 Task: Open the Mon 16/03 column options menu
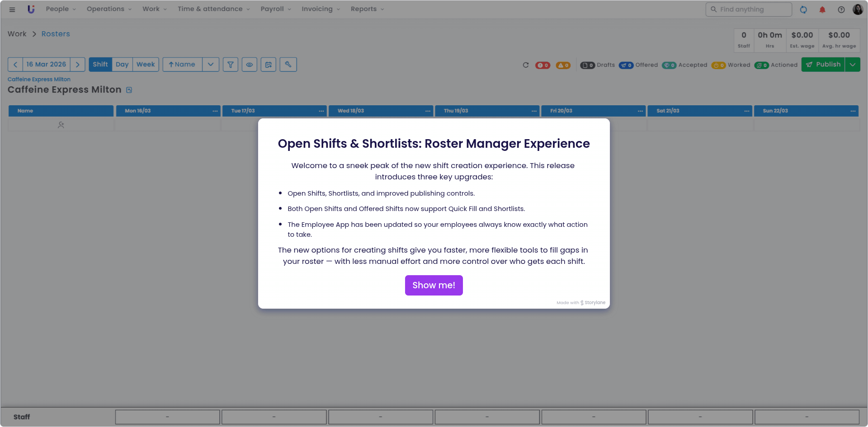coord(215,111)
